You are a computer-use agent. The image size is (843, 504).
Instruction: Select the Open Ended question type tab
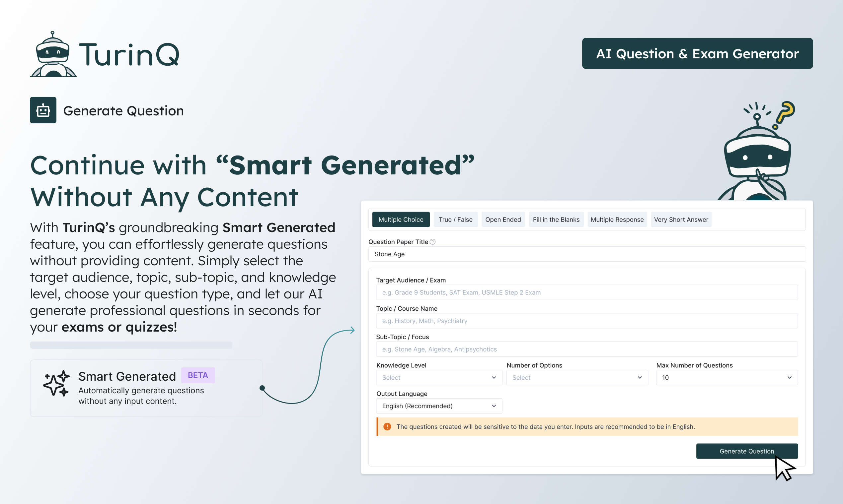pyautogui.click(x=503, y=220)
